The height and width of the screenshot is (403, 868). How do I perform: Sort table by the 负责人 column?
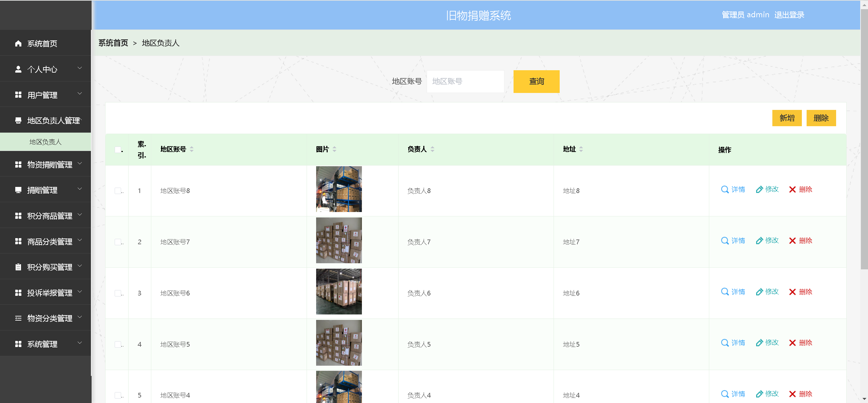pyautogui.click(x=432, y=149)
